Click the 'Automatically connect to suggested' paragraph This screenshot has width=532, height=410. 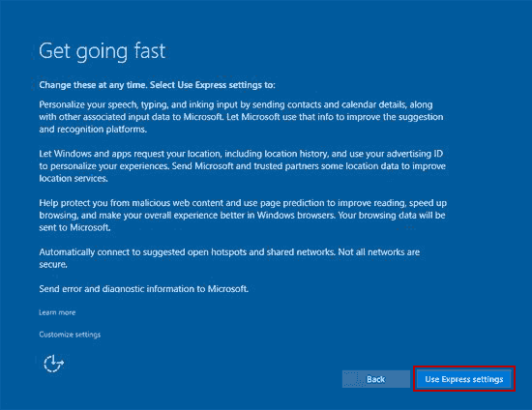click(229, 258)
